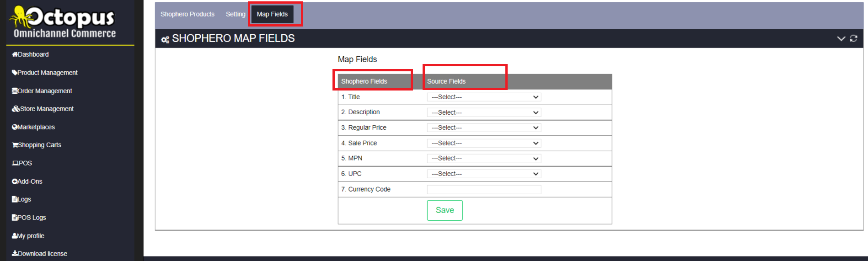Image resolution: width=868 pixels, height=261 pixels.
Task: Click the Download license arrow icon
Action: (15, 253)
